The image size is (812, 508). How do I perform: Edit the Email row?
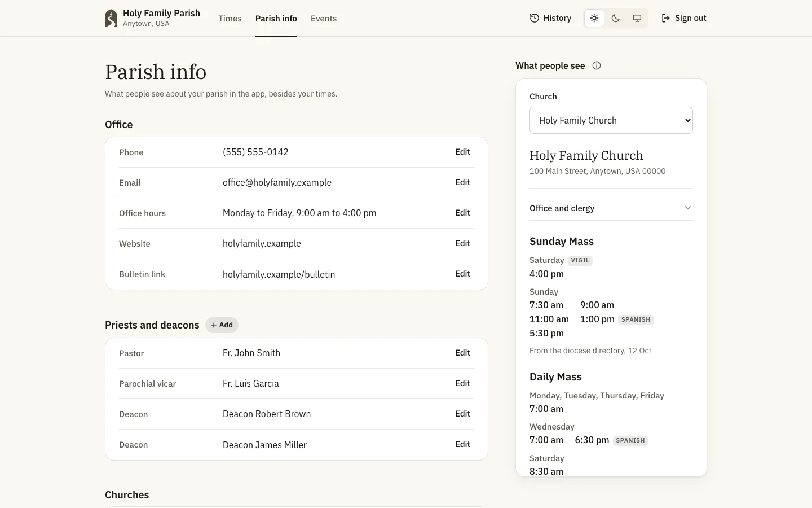click(462, 182)
